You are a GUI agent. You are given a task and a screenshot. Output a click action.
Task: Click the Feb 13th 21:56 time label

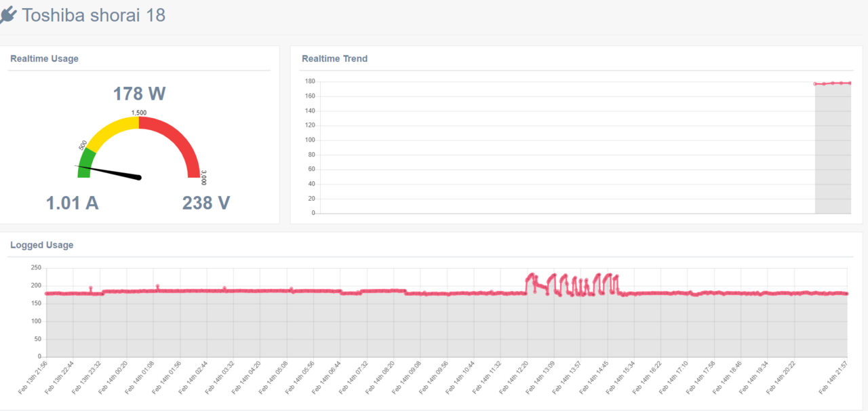(x=33, y=378)
